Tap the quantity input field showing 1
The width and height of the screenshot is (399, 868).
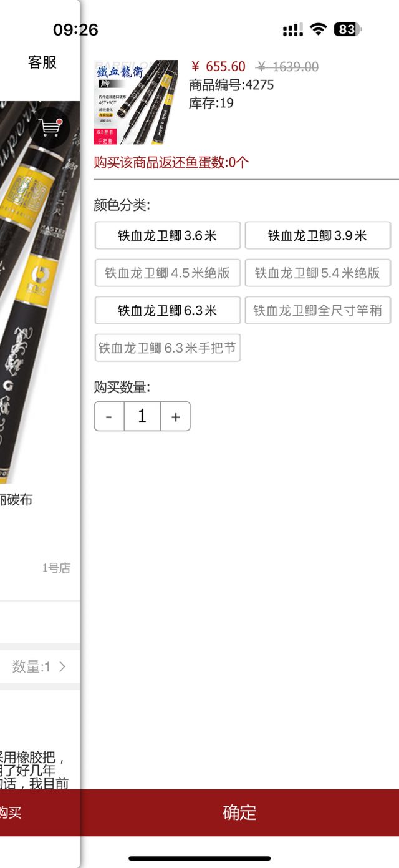pyautogui.click(x=142, y=416)
